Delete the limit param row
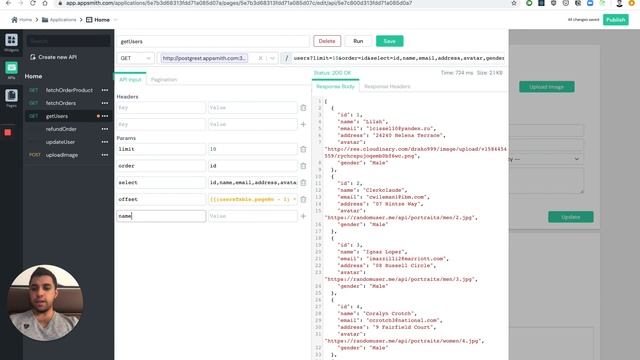This screenshot has height=360, width=640. (x=303, y=149)
